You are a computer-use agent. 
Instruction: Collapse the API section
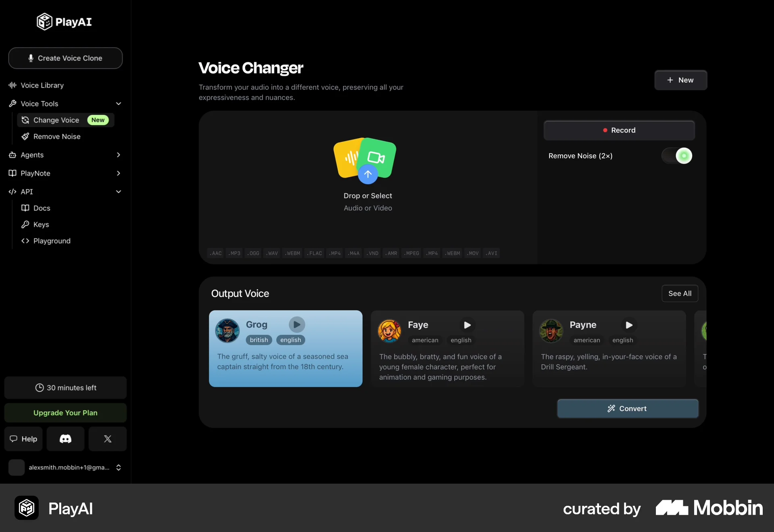pos(119,192)
